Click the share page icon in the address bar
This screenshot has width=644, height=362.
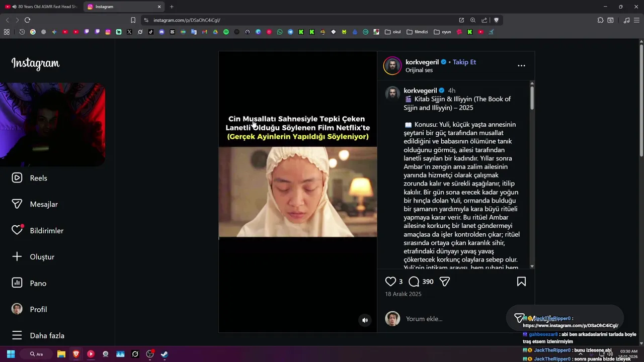click(x=484, y=20)
